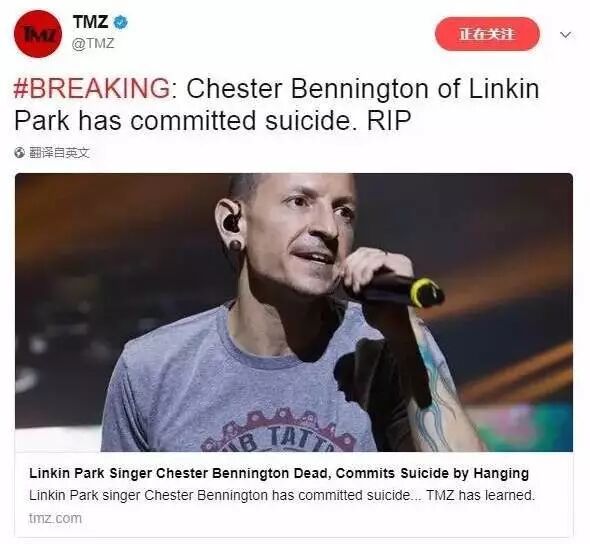Viewport: 590px width, 544px height.
Task: Open the TMZ profile avatar
Action: tap(38, 34)
